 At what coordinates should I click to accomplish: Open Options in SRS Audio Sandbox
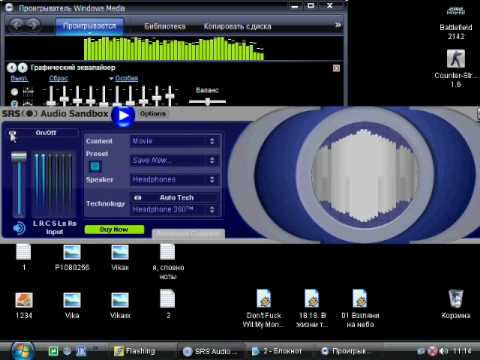pyautogui.click(x=153, y=114)
